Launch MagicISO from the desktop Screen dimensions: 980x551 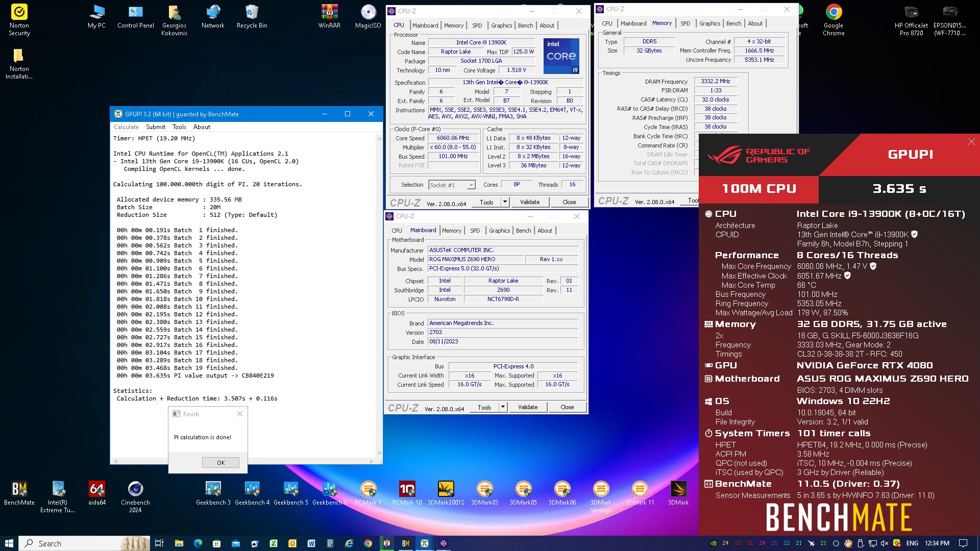coord(368,17)
